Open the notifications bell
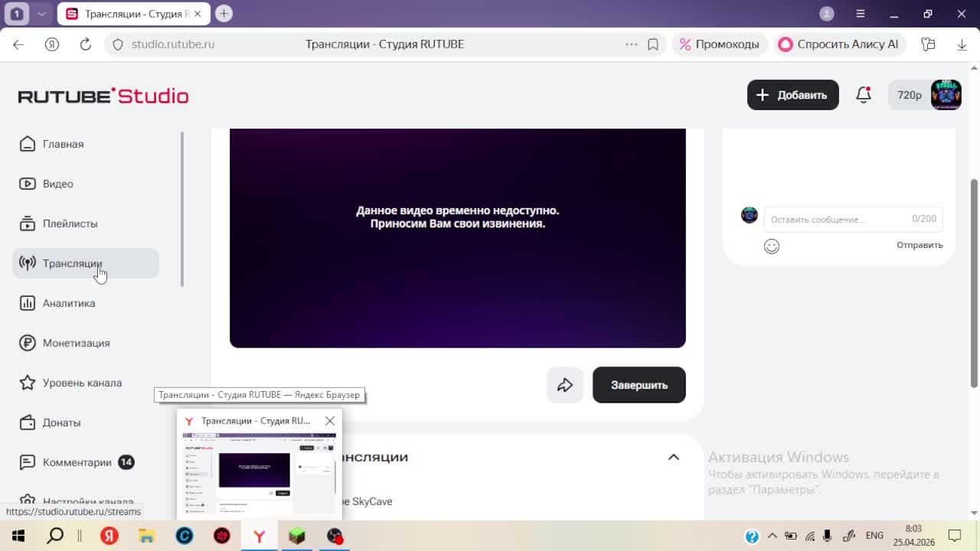Screen dimensions: 980x551 point(864,95)
